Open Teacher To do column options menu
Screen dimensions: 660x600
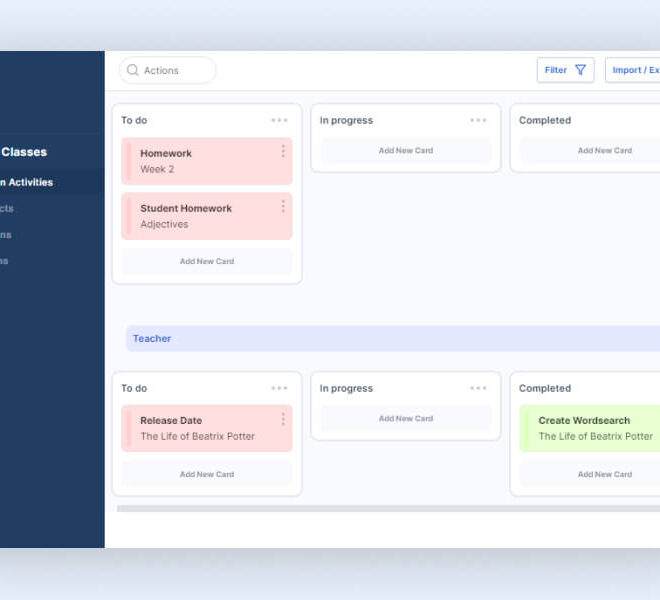[x=279, y=388]
